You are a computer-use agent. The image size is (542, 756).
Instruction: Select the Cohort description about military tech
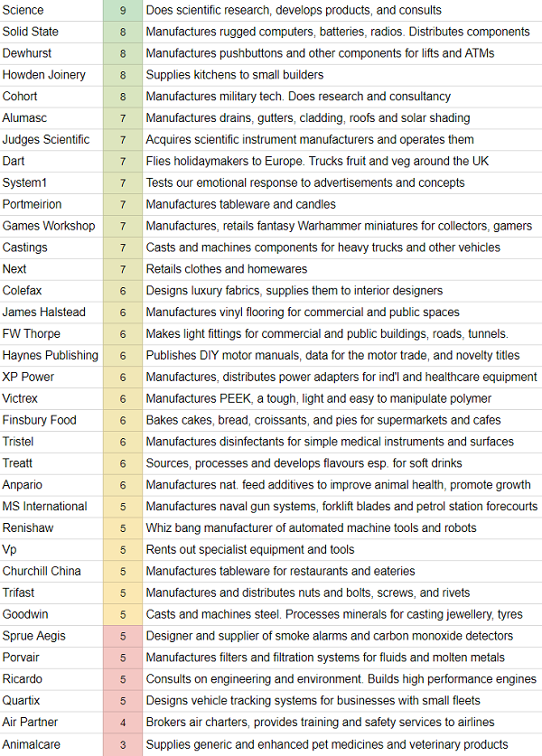pyautogui.click(x=341, y=97)
